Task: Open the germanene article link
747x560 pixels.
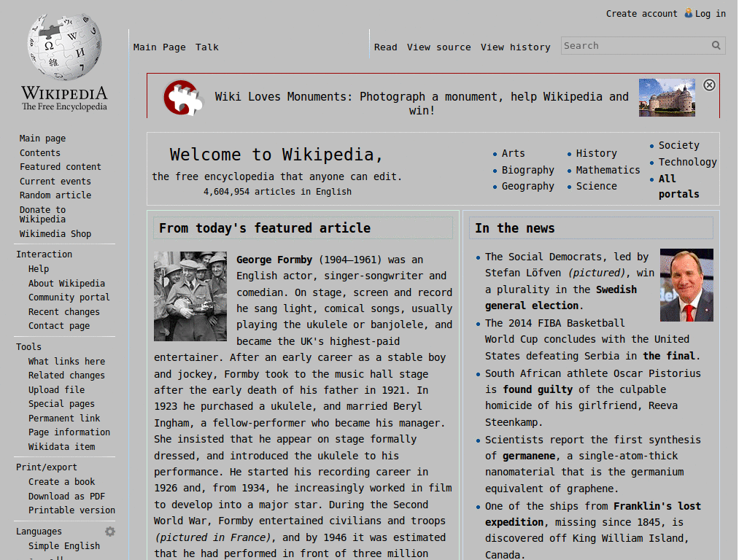Action: (529, 456)
